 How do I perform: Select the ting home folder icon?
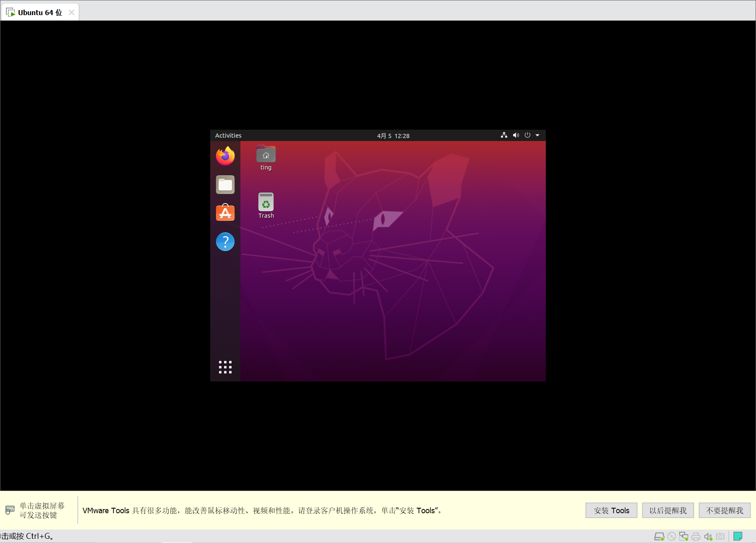coord(266,158)
